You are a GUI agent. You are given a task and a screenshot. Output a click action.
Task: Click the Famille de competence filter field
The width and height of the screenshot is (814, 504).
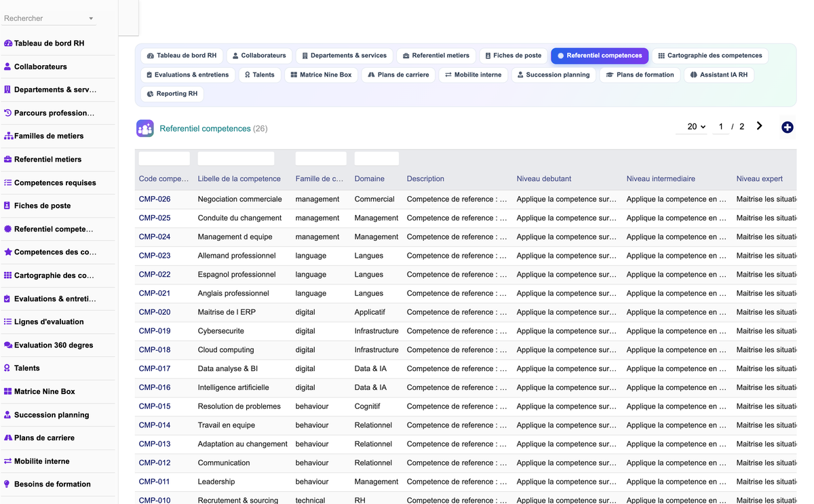pos(321,159)
